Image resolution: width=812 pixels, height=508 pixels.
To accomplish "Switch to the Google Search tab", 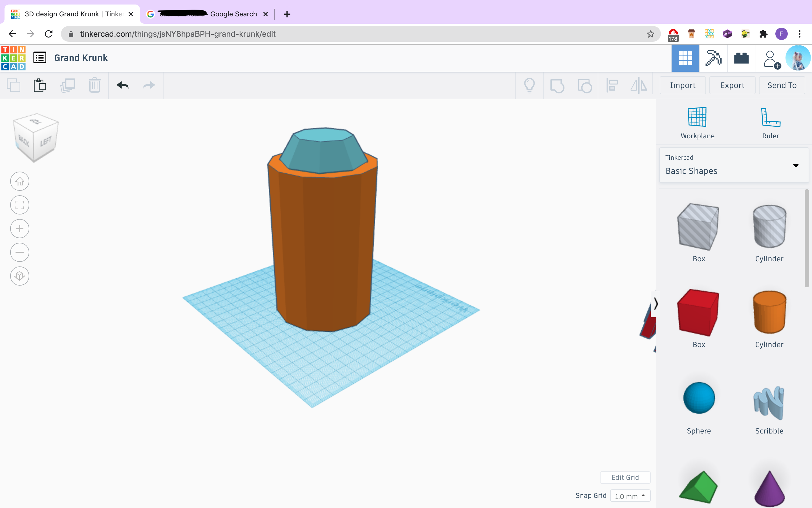I will pos(207,14).
